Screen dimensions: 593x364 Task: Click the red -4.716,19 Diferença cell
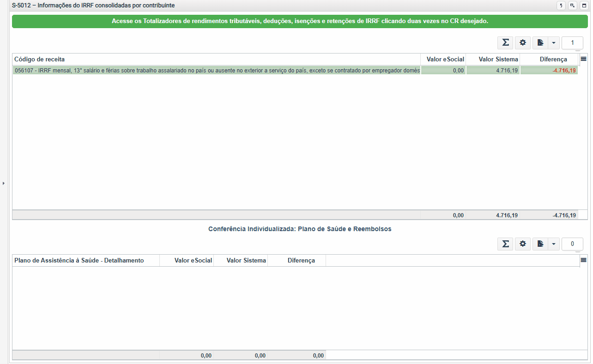(549, 71)
